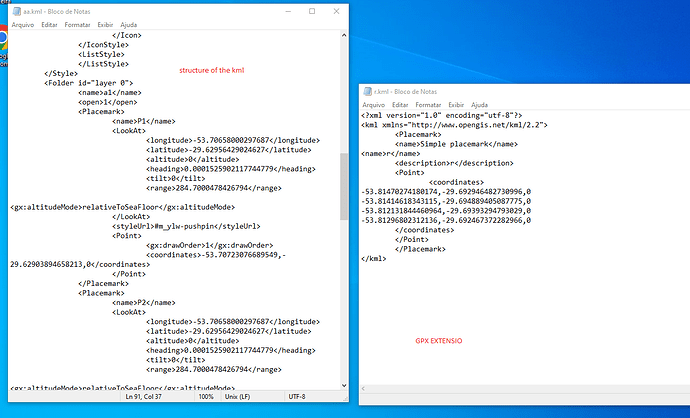The width and height of the screenshot is (690, 418).
Task: Click '</coordinates>' line in r.kml
Action: (x=425, y=230)
